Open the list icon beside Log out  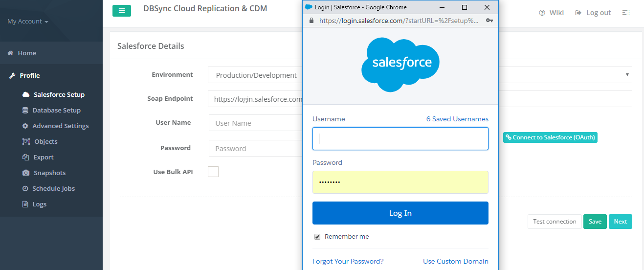click(x=625, y=13)
